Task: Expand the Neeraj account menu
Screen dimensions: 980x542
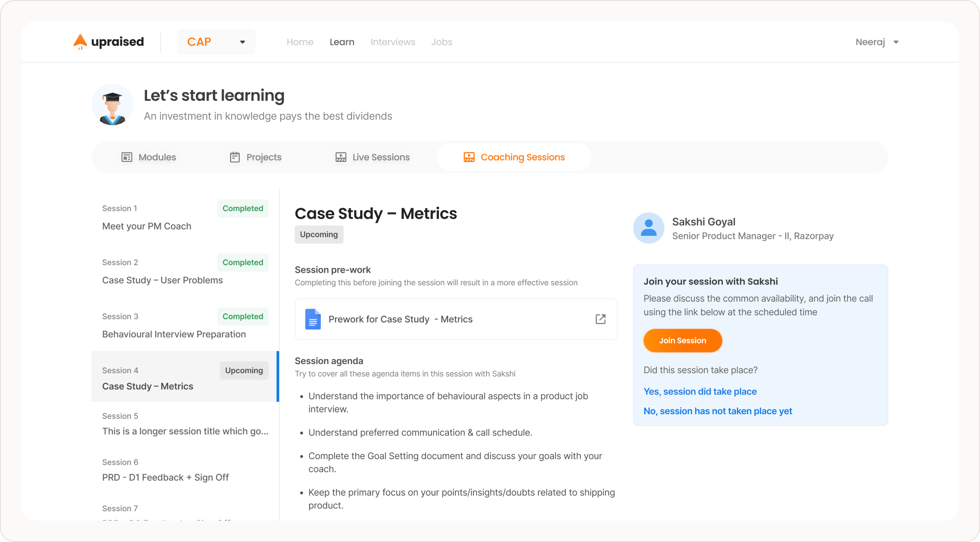Action: point(877,42)
